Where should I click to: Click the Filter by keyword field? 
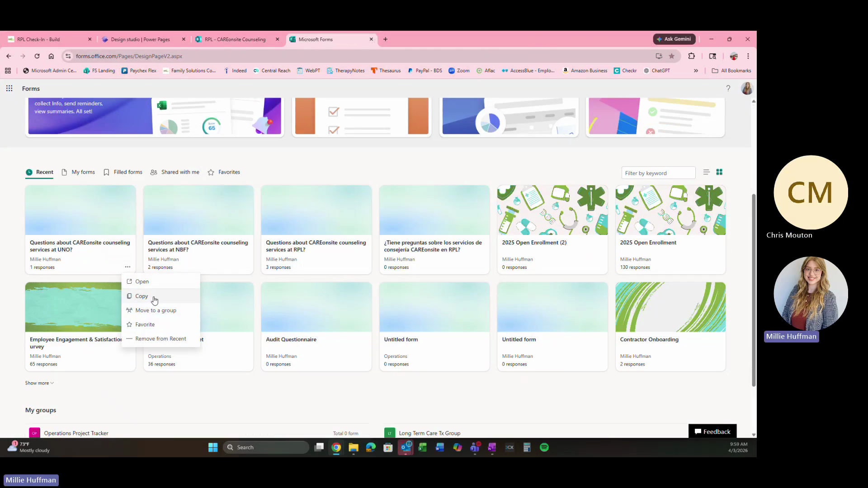tap(658, 173)
